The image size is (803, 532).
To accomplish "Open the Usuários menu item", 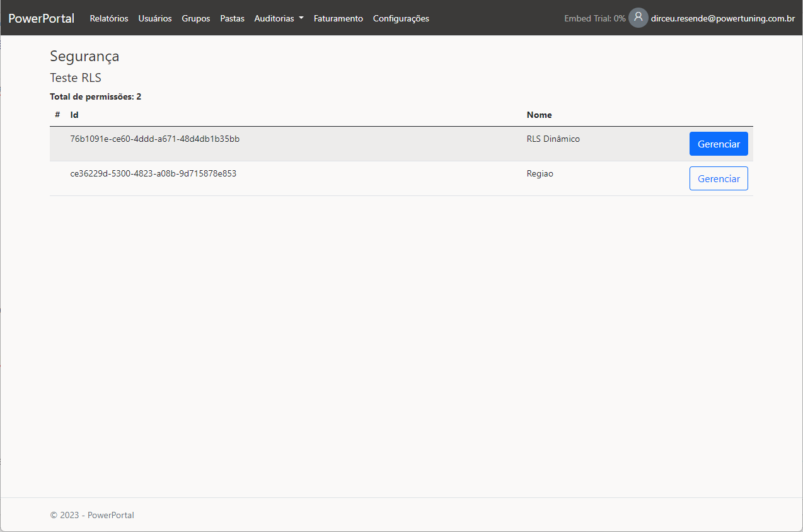I will 155,18.
